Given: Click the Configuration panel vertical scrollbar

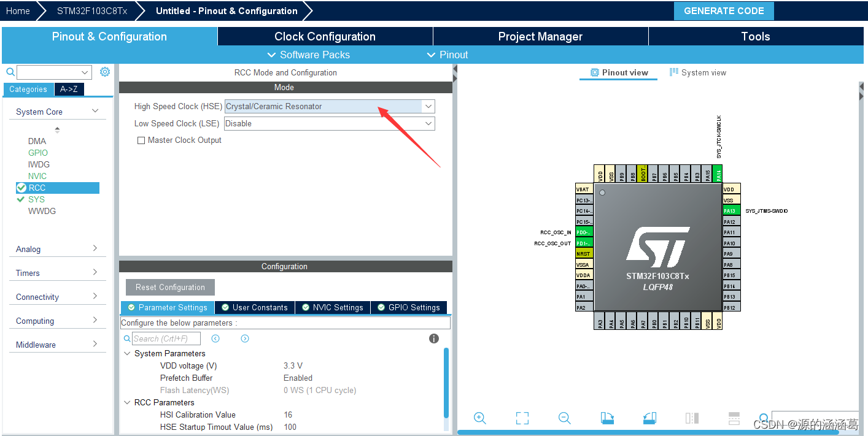Looking at the screenshot, I should coord(446,383).
